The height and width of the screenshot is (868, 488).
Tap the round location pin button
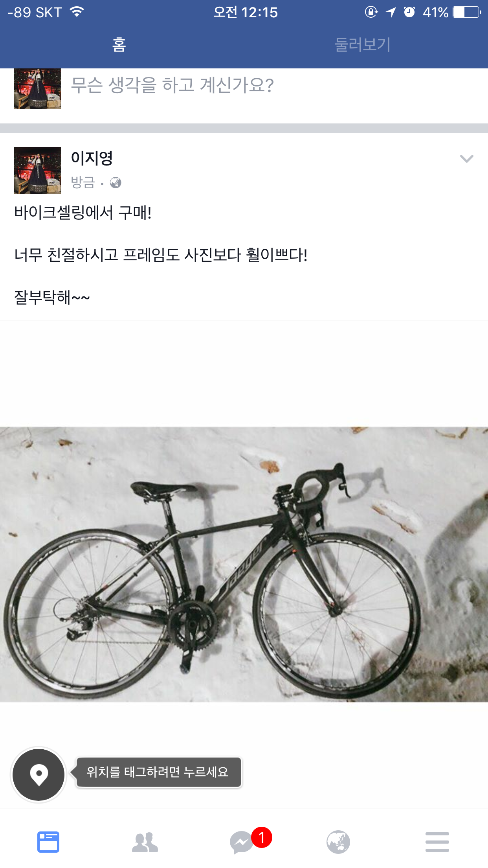(x=39, y=774)
